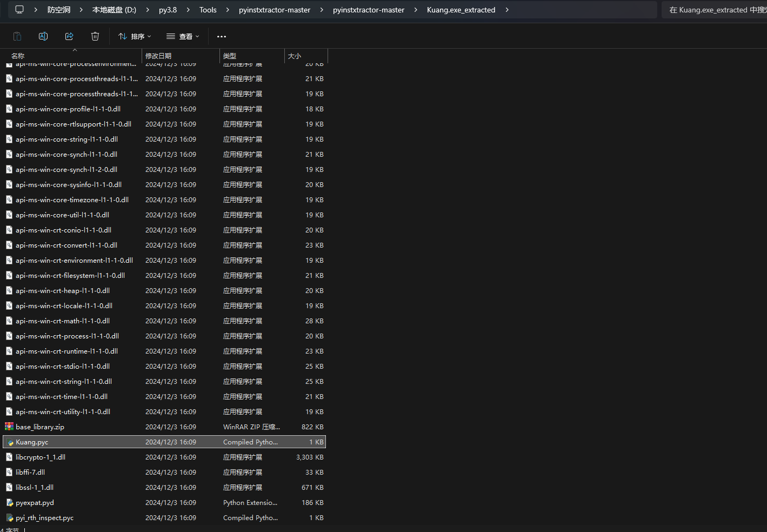Click the share icon in the toolbar

(69, 36)
